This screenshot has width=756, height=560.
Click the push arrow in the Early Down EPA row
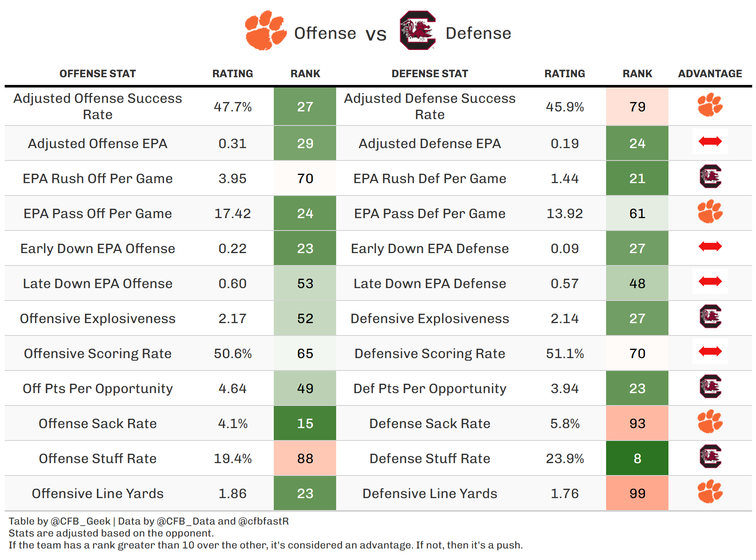coord(710,246)
